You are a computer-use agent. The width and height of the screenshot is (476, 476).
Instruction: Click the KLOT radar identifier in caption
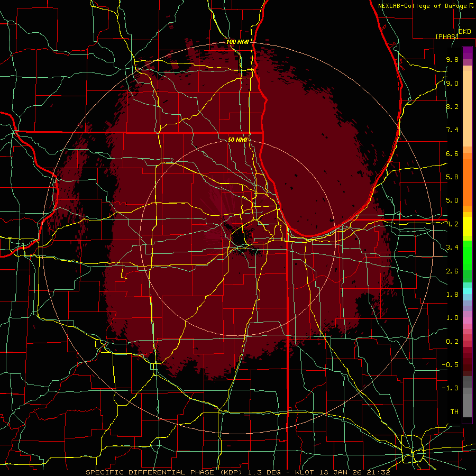[x=305, y=472]
